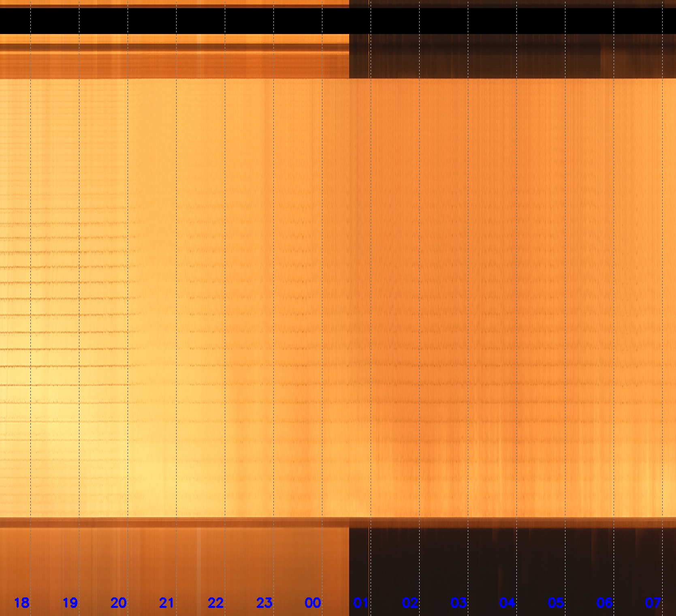Select the 03 time label
Screen dimensions: 676x616
click(458, 603)
